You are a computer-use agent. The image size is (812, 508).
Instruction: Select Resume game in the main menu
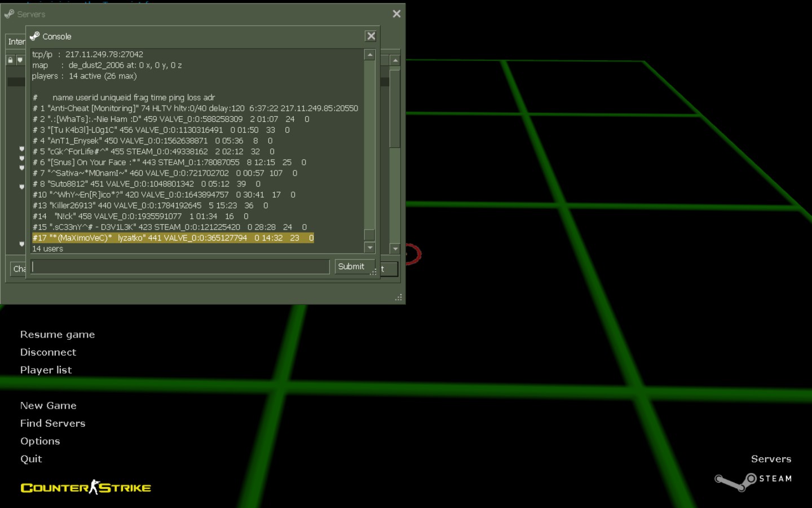point(58,335)
